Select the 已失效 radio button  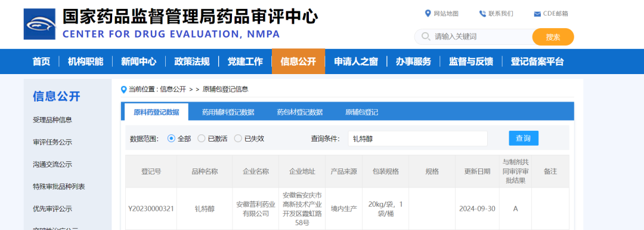tap(238, 139)
